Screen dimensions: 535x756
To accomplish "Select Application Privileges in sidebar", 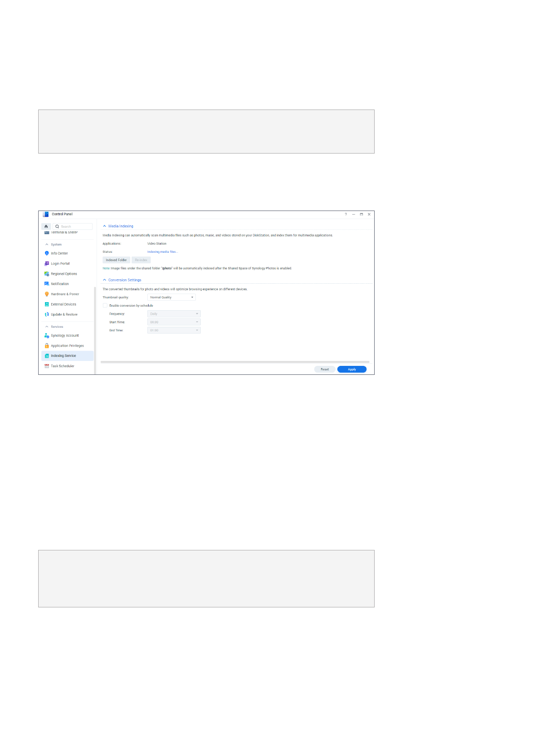I will point(67,346).
